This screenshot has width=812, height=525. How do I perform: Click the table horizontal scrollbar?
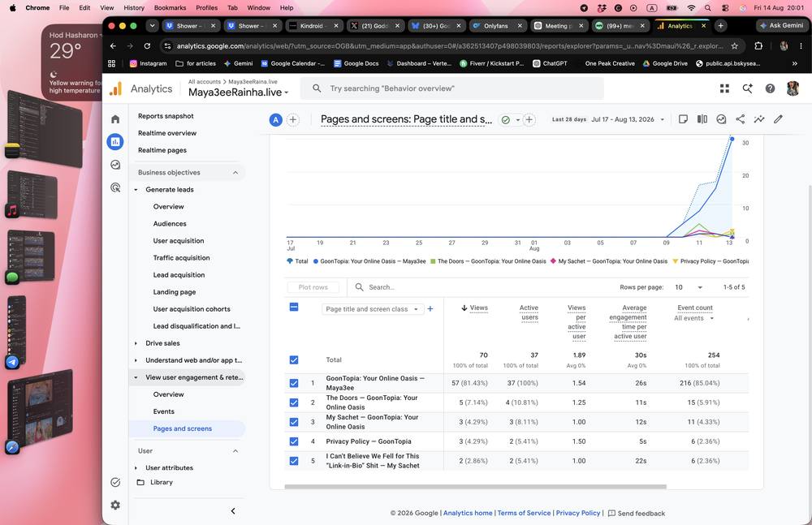click(475, 487)
